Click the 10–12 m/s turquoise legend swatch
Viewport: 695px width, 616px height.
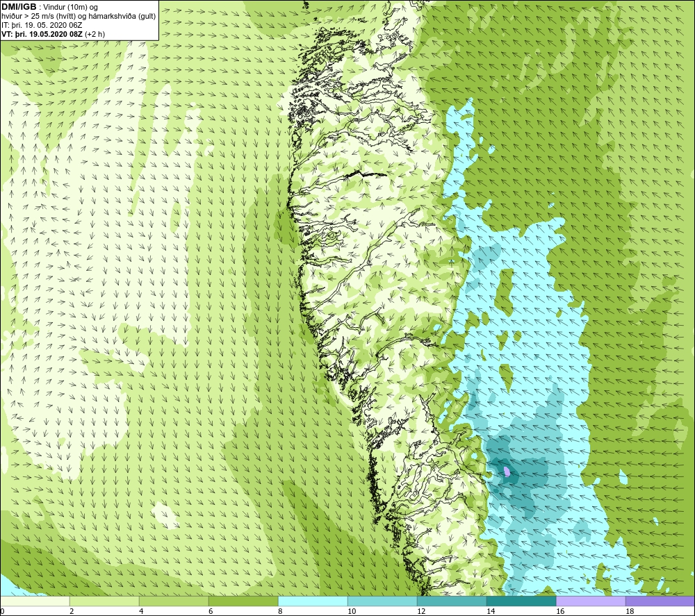(x=382, y=601)
